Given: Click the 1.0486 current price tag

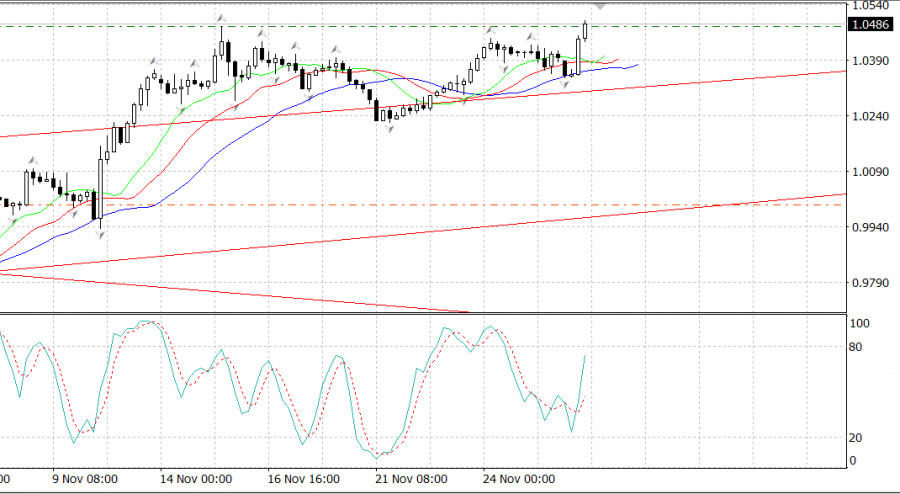Looking at the screenshot, I should [872, 26].
